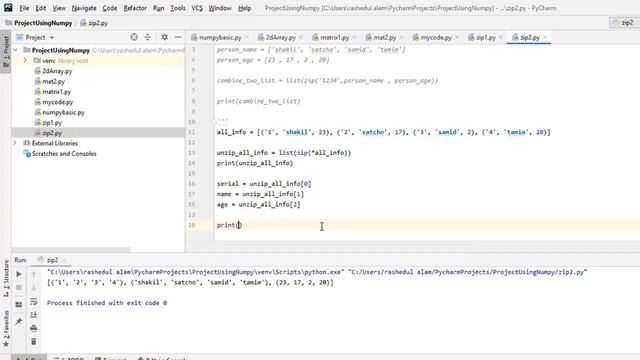Pin the Run tab with pin icon

click(19, 322)
